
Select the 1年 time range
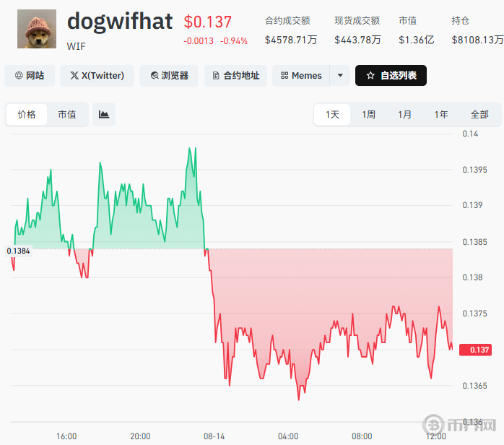pos(441,114)
